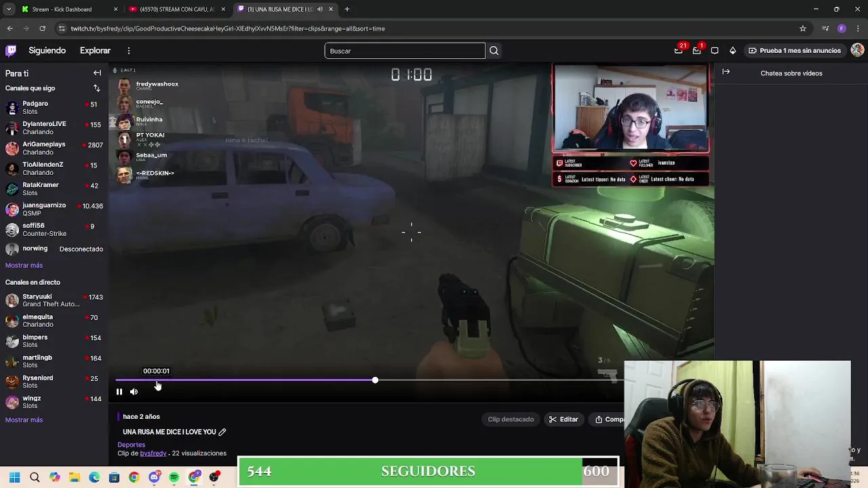Image resolution: width=868 pixels, height=488 pixels.
Task: Mute the clip volume
Action: click(134, 392)
